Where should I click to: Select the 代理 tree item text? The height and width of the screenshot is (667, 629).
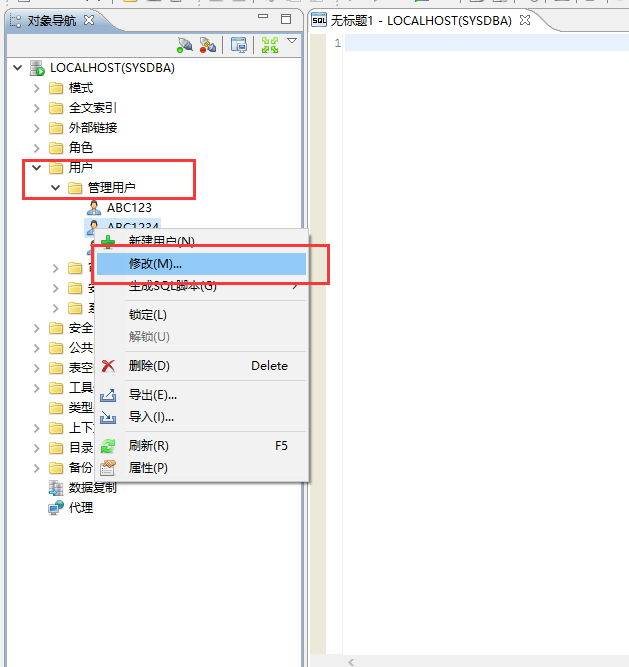81,508
